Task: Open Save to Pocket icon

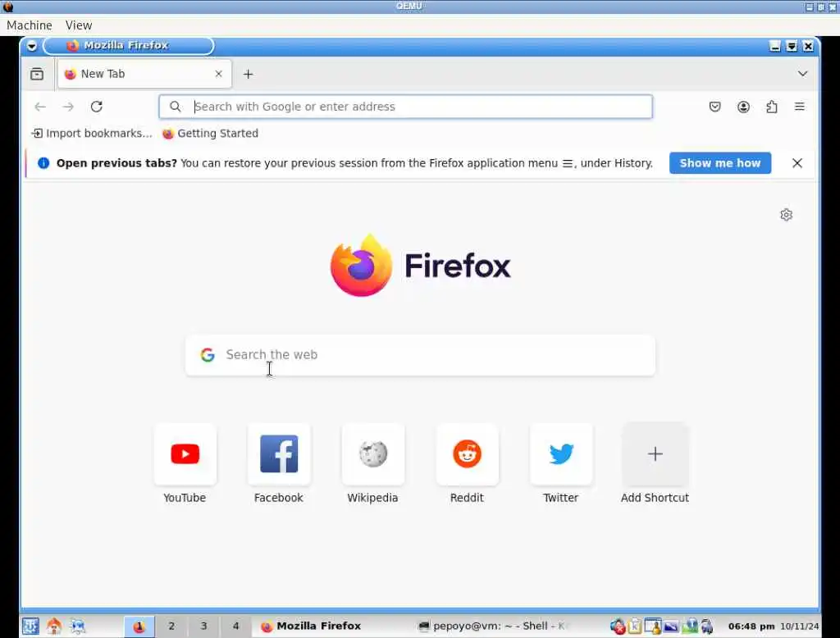Action: [714, 107]
